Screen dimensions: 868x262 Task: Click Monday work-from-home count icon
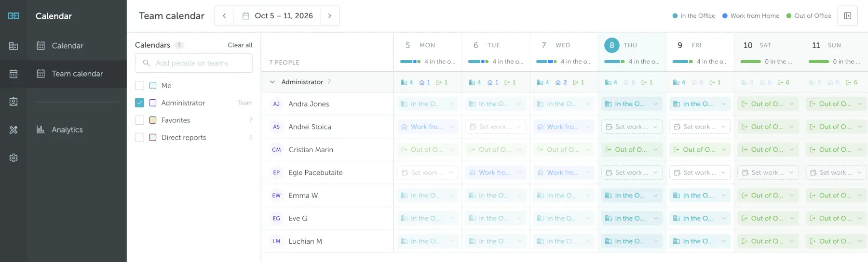point(422,82)
